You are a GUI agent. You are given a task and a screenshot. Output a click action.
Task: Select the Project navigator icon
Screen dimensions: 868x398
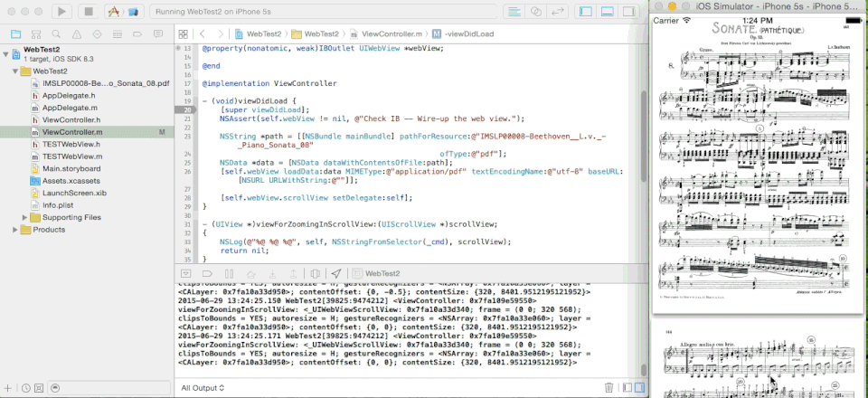(x=15, y=33)
